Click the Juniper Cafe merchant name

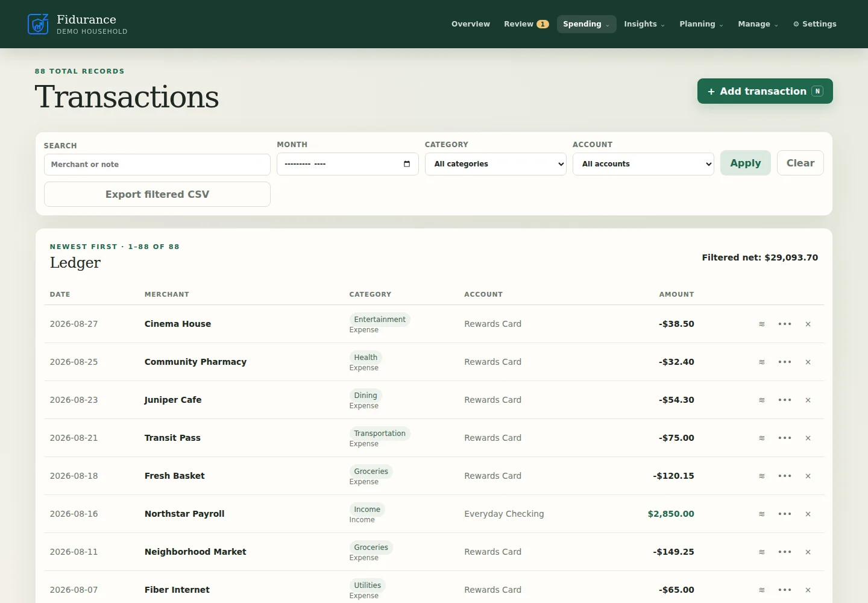click(173, 400)
